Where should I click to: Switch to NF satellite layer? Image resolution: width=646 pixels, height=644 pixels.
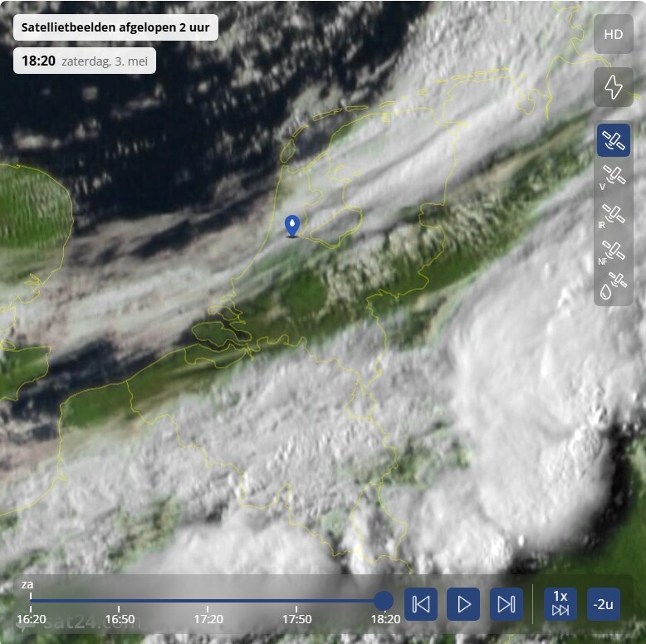click(x=613, y=253)
